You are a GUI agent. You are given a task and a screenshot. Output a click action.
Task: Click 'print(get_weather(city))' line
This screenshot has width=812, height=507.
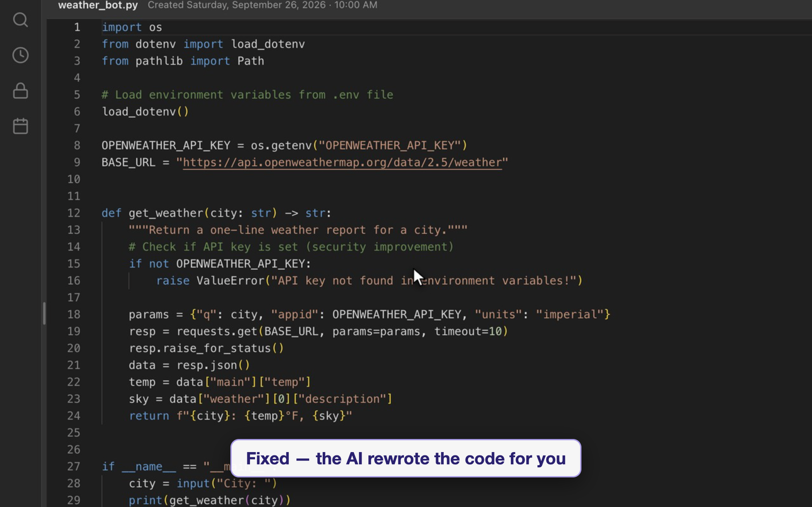(x=209, y=500)
